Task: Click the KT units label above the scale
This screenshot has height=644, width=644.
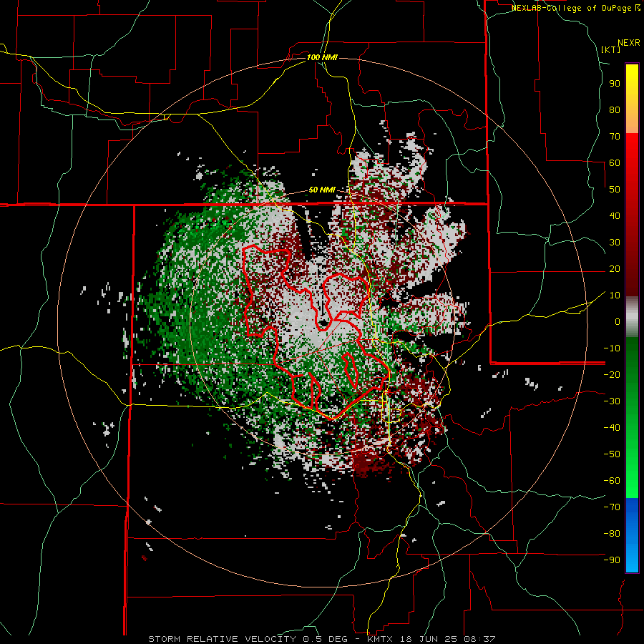Action: [611, 49]
